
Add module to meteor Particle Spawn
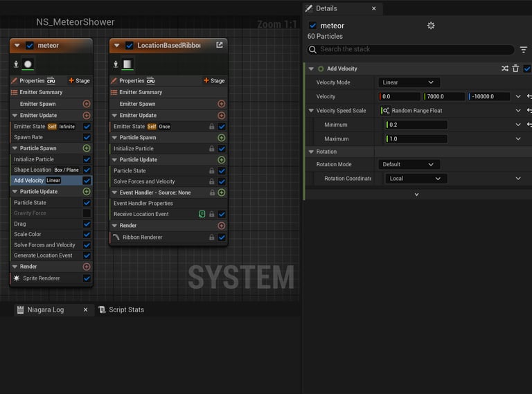(x=87, y=148)
